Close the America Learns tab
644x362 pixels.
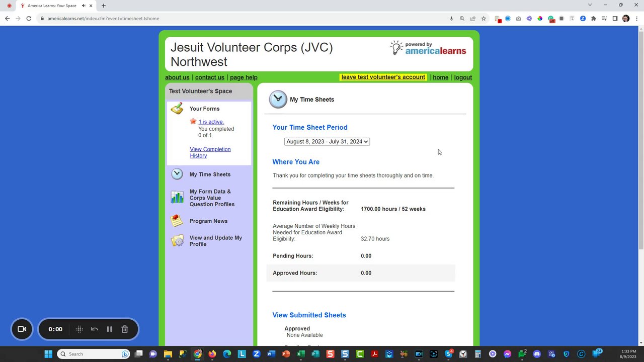click(91, 6)
